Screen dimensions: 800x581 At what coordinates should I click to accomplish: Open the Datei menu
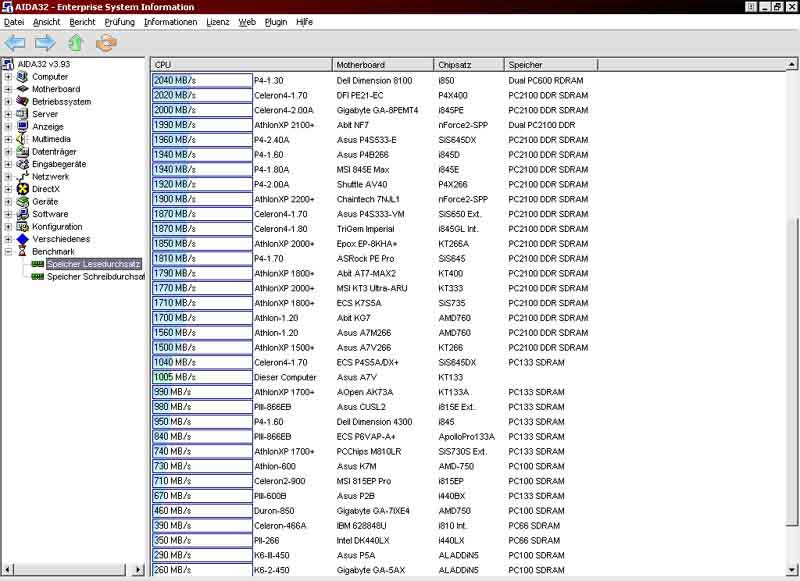(x=14, y=22)
